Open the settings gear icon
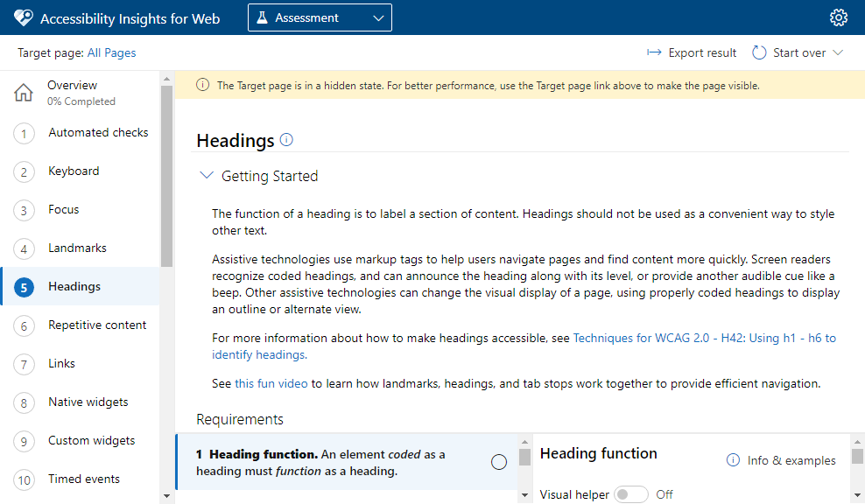The width and height of the screenshot is (865, 504). 839,17
